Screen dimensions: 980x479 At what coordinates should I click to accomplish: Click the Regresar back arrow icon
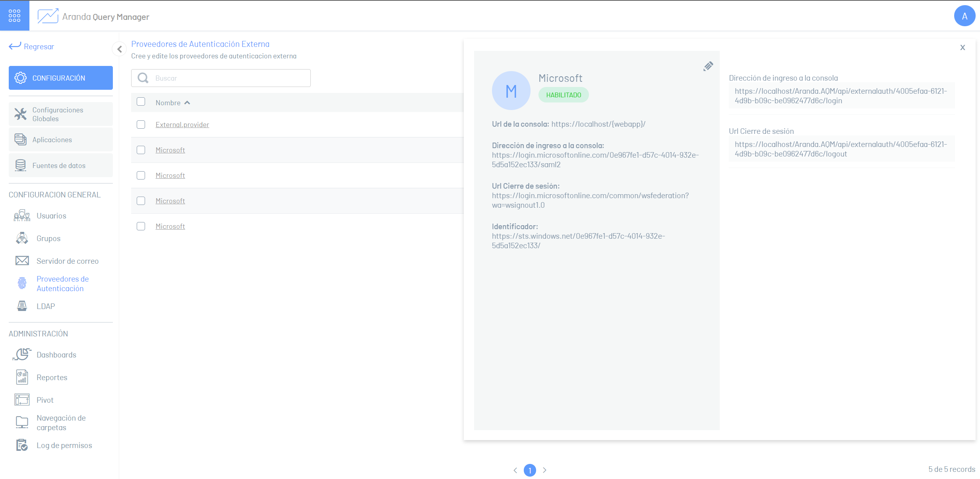(x=15, y=46)
